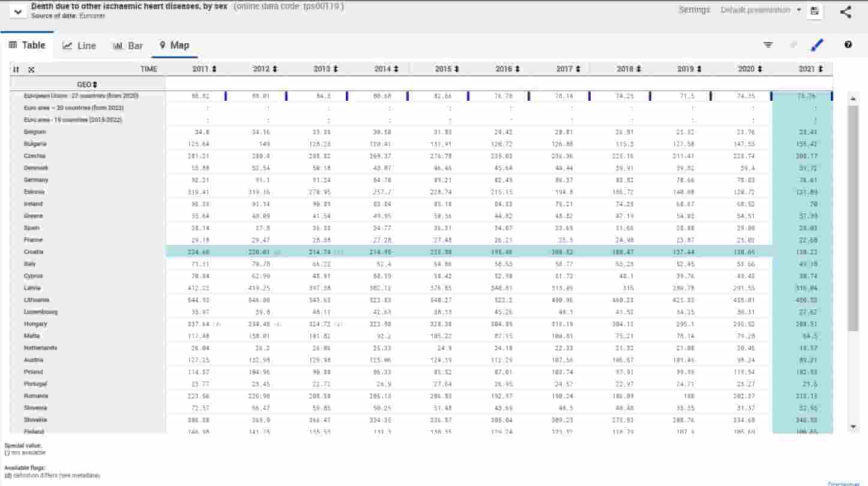This screenshot has height=486, width=868.
Task: Open the Bar chart tab
Action: pyautogui.click(x=128, y=46)
